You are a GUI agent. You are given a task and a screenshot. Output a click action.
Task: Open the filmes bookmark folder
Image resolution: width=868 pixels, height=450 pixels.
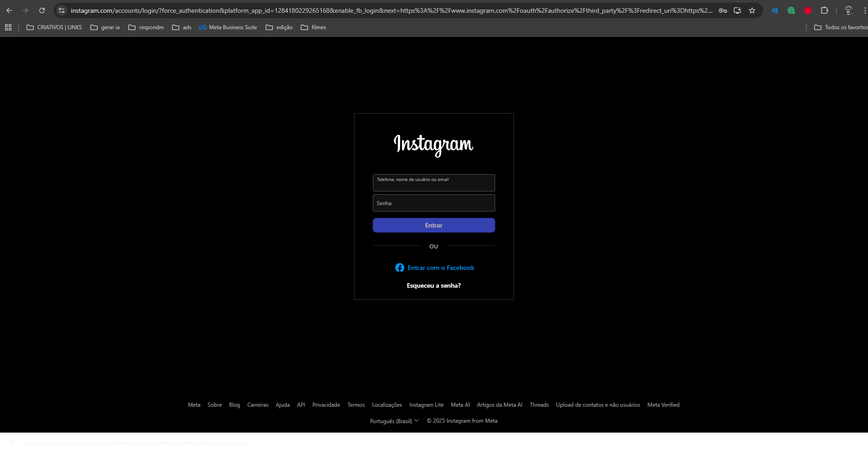[x=314, y=27]
